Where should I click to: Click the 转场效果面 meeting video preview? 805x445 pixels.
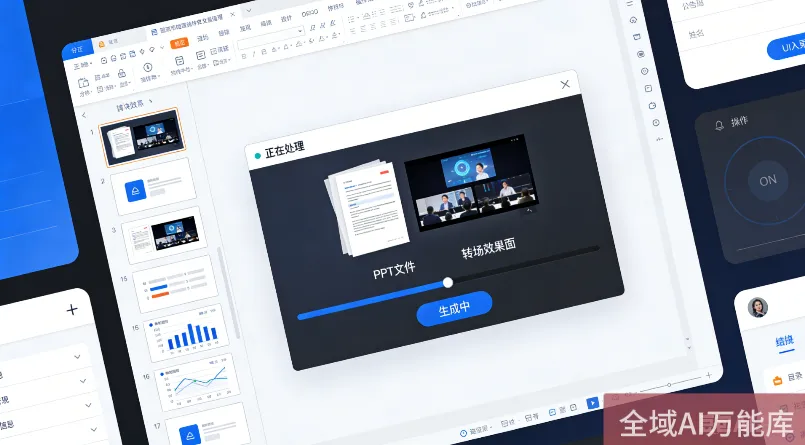tap(471, 183)
